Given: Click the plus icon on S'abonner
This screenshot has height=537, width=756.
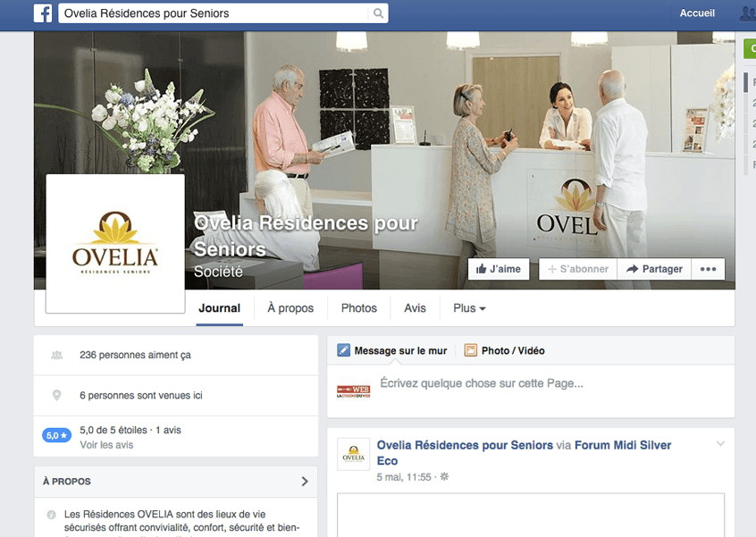Looking at the screenshot, I should pos(552,269).
